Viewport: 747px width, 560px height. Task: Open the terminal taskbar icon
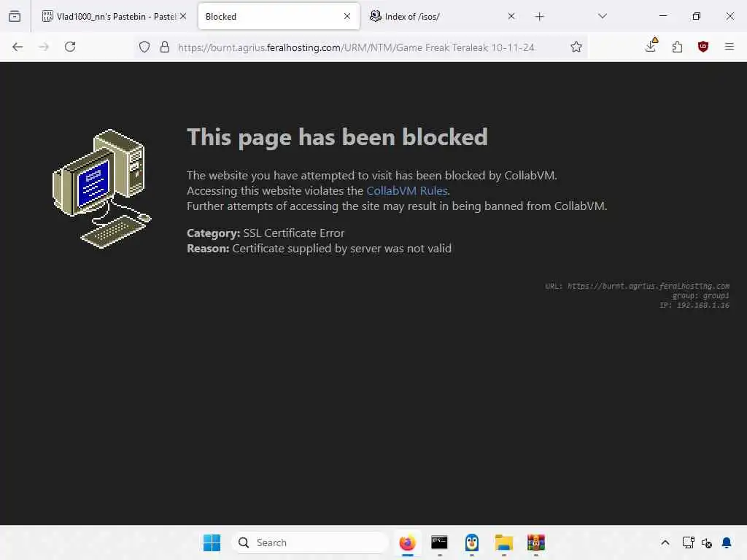coord(439,542)
